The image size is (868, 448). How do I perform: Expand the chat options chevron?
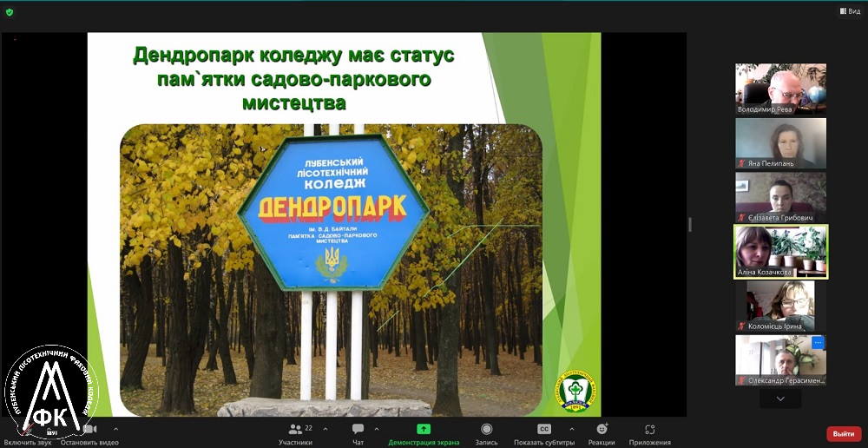click(x=377, y=429)
